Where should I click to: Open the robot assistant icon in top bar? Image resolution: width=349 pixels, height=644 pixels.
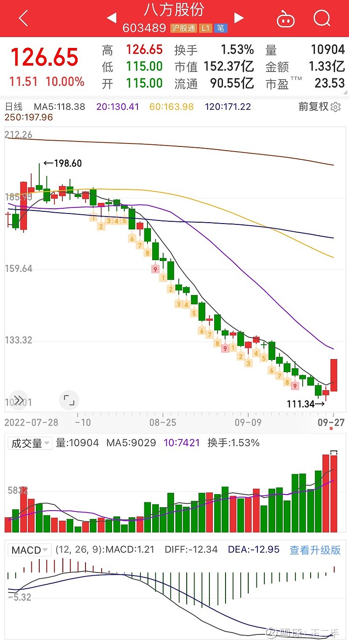click(286, 18)
